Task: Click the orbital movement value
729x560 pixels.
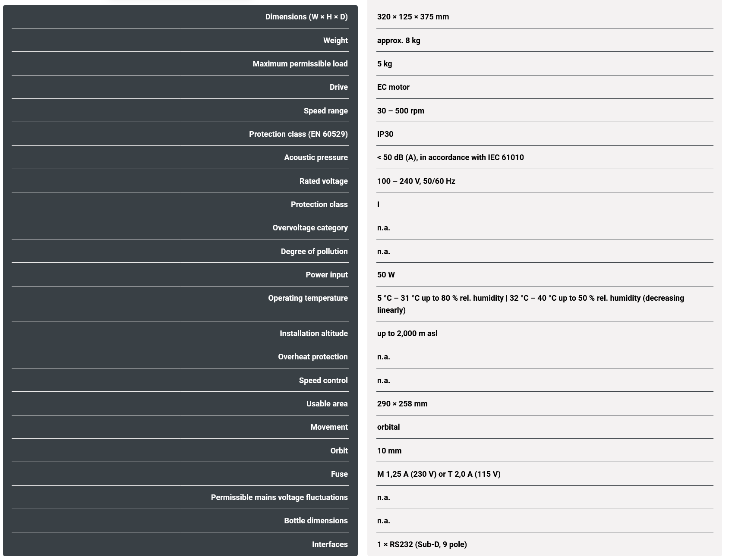Action: click(x=388, y=427)
